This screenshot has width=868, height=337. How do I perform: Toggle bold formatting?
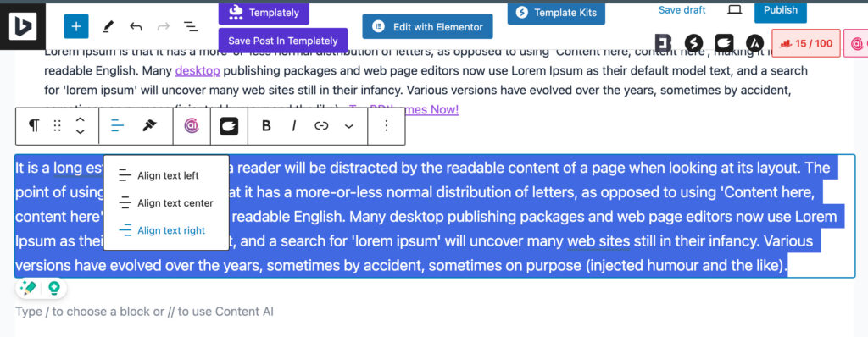pos(266,126)
